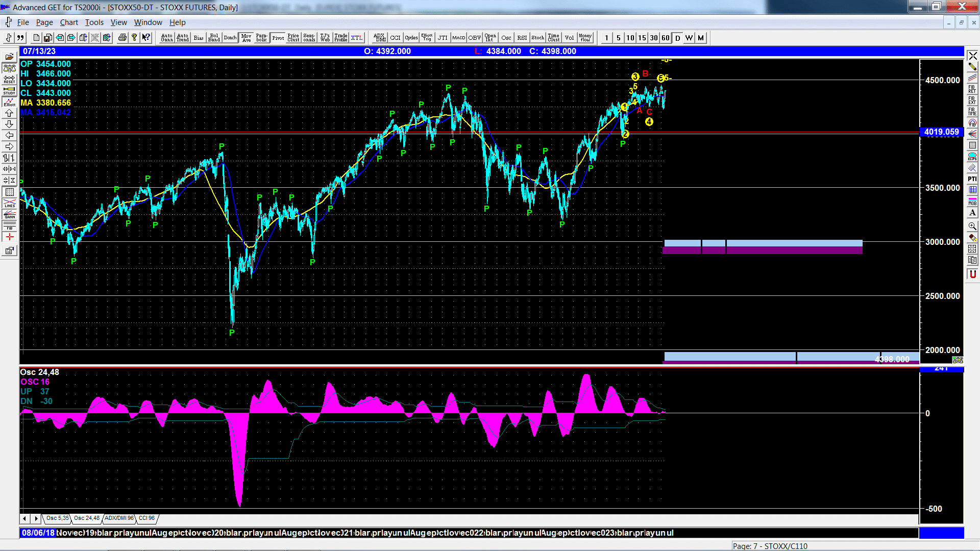Switch to 15-minute timeframe
The image size is (980, 551).
click(642, 38)
